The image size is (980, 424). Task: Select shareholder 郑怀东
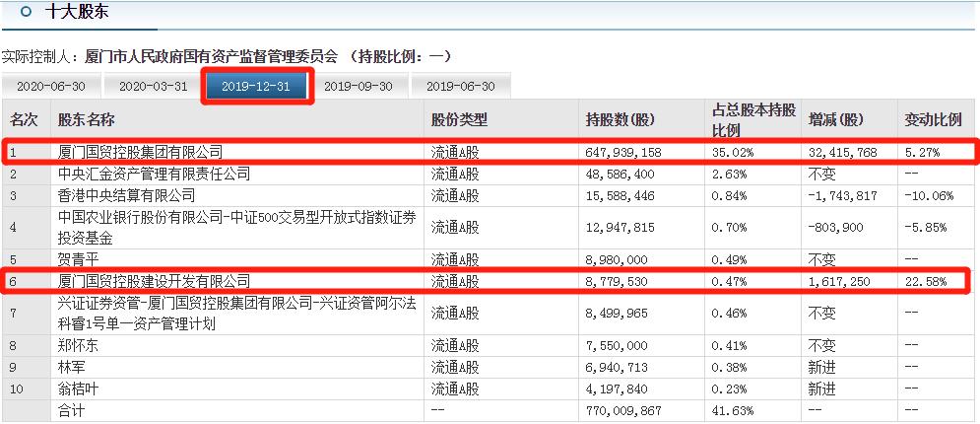[x=78, y=345]
